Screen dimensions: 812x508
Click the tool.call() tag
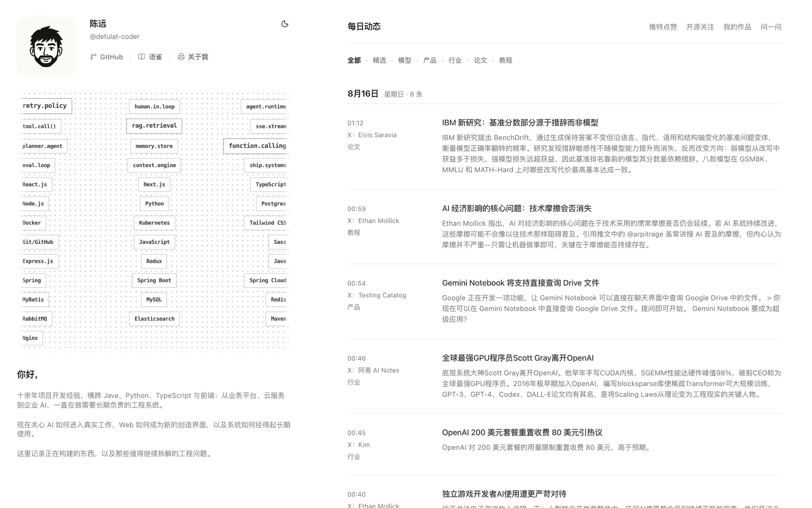(x=39, y=126)
